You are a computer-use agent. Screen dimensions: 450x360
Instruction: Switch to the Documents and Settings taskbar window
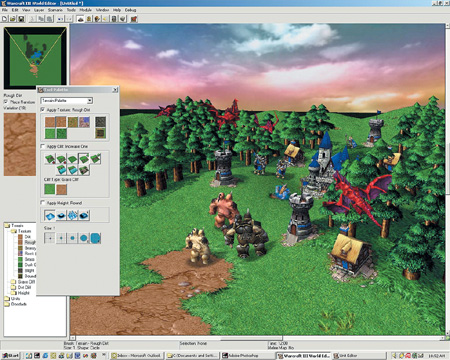(x=193, y=356)
